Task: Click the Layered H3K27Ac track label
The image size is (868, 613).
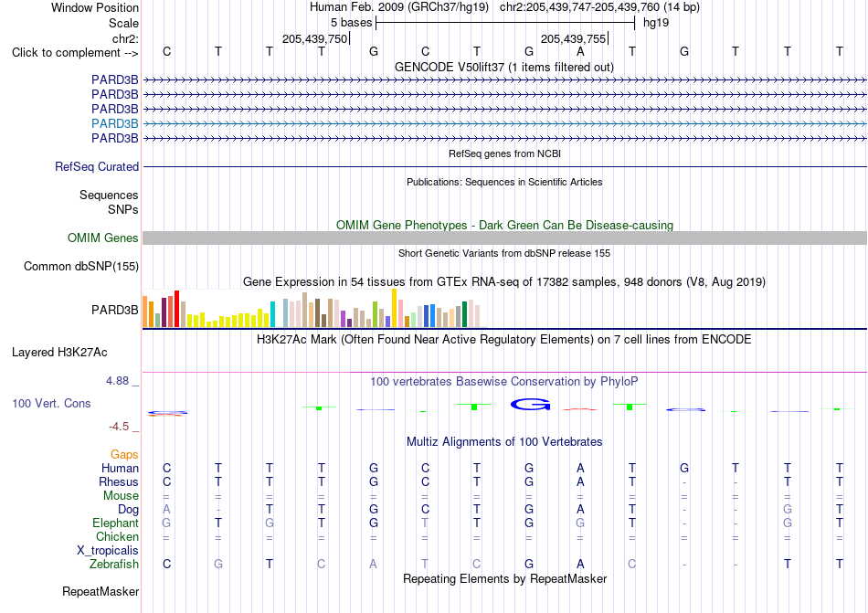Action: [59, 353]
